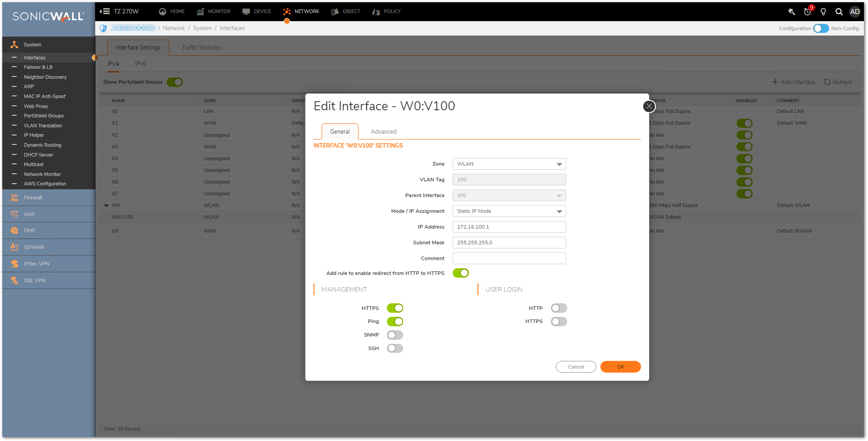Click the IP Address input field
Image resolution: width=868 pixels, height=441 pixels.
click(509, 227)
